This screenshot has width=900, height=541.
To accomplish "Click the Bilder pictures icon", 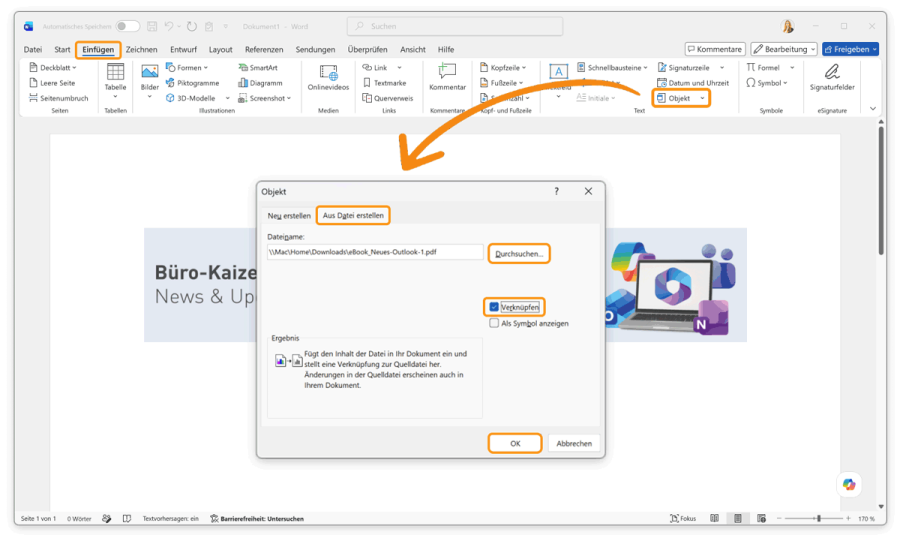I will (x=150, y=72).
